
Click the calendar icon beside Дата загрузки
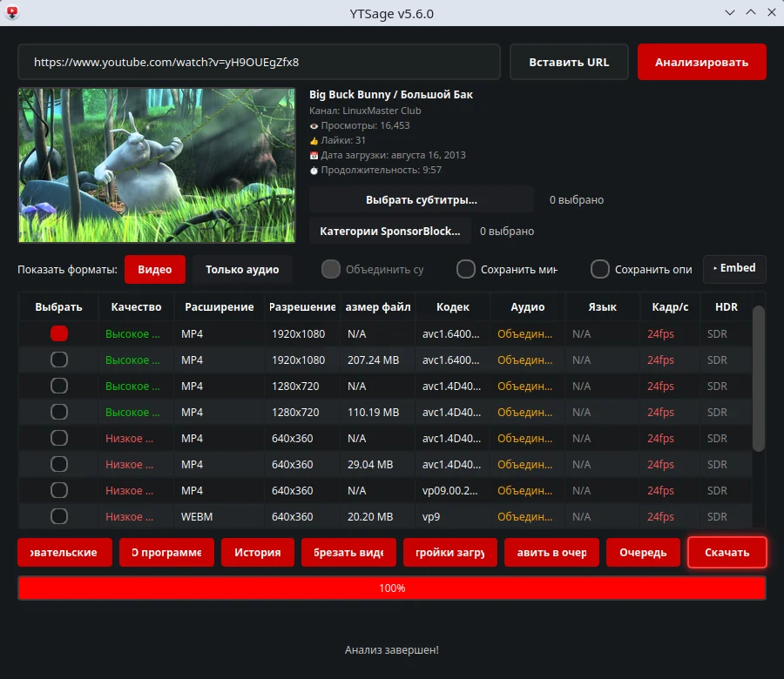pos(314,155)
